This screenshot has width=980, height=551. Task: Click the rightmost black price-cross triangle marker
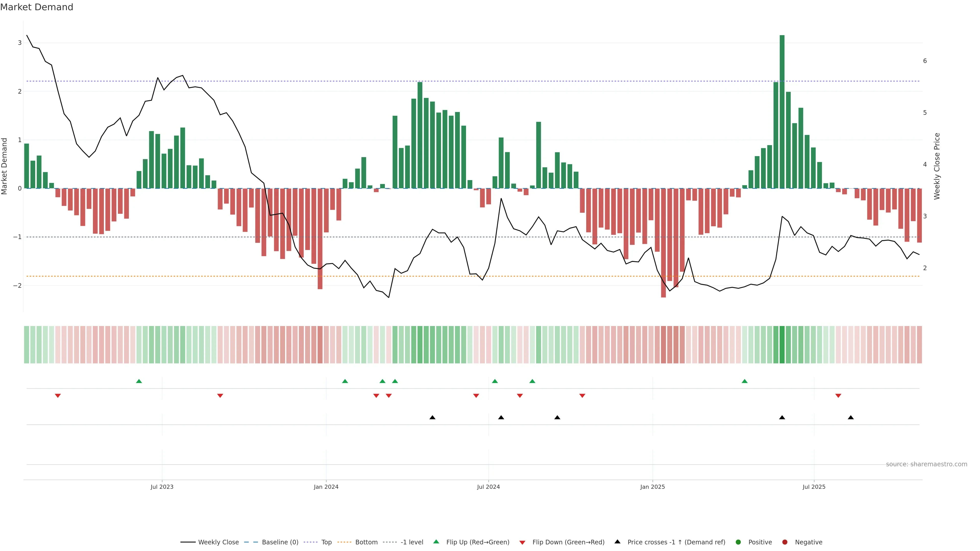(x=851, y=418)
